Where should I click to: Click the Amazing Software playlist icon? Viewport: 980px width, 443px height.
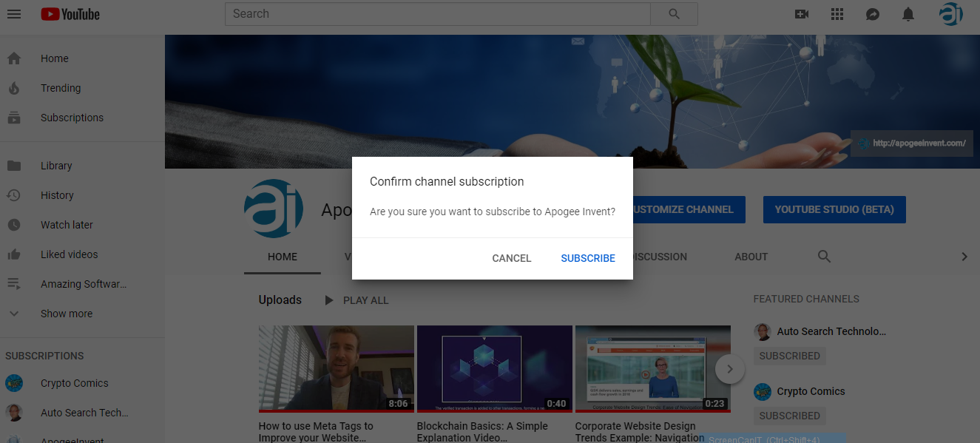coord(14,284)
